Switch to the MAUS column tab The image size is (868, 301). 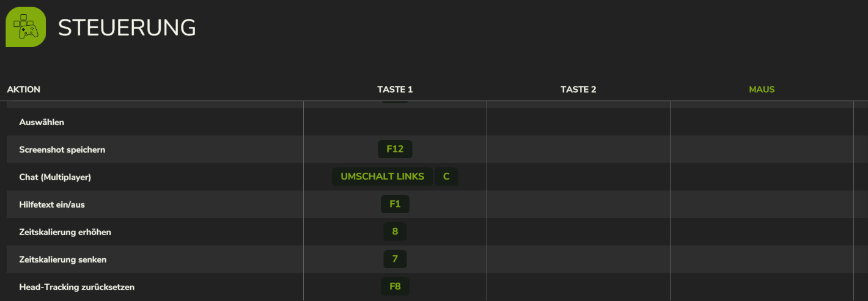click(x=762, y=89)
